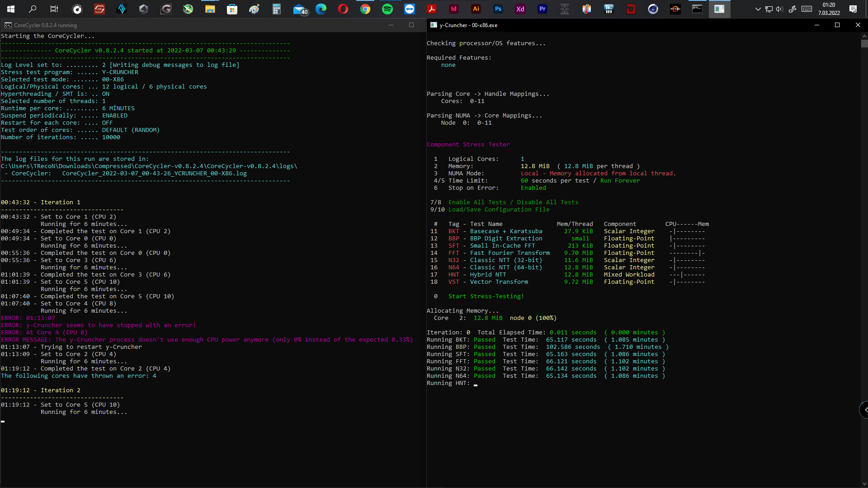The width and height of the screenshot is (868, 488).
Task: Launch Adobe Illustrator from the taskbar
Action: [476, 9]
